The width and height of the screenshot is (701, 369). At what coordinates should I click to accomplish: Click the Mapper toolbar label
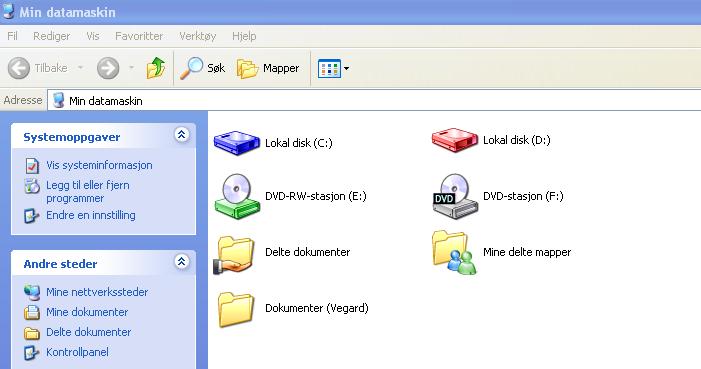click(x=281, y=68)
